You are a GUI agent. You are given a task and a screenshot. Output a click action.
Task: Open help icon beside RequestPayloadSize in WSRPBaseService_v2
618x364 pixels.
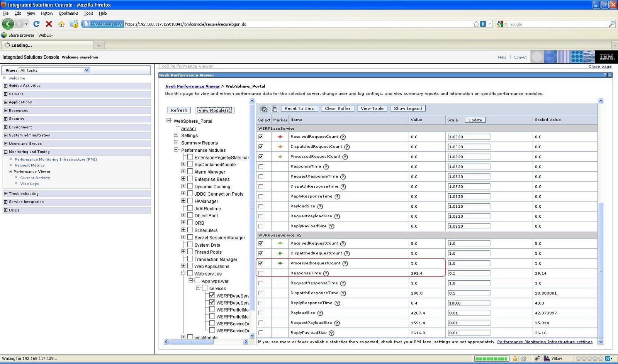pos(337,323)
